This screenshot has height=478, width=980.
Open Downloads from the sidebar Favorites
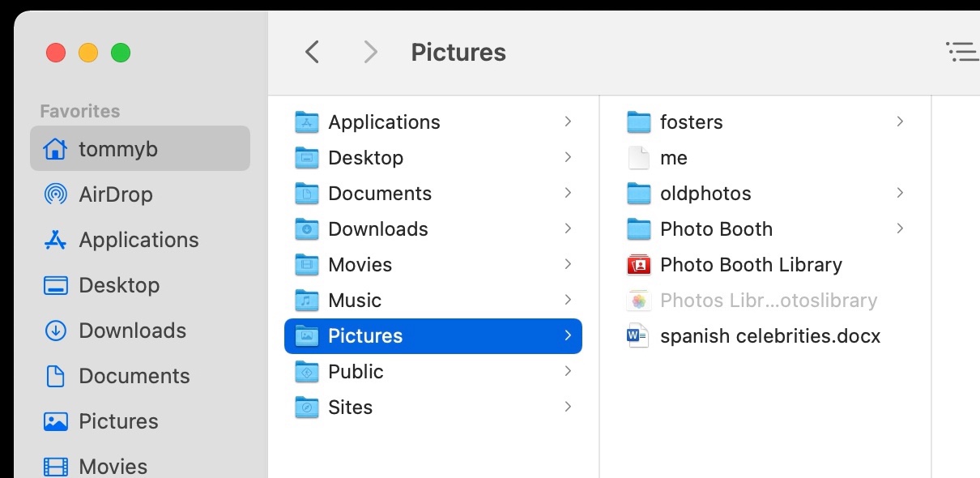pos(132,331)
